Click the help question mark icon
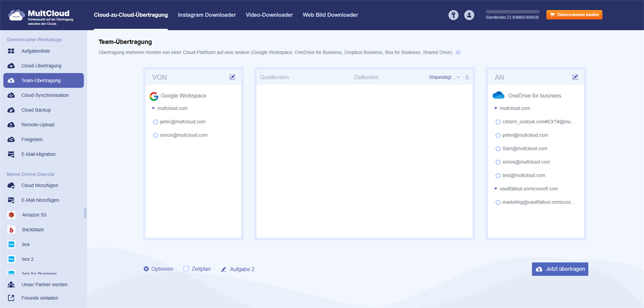 [x=458, y=53]
